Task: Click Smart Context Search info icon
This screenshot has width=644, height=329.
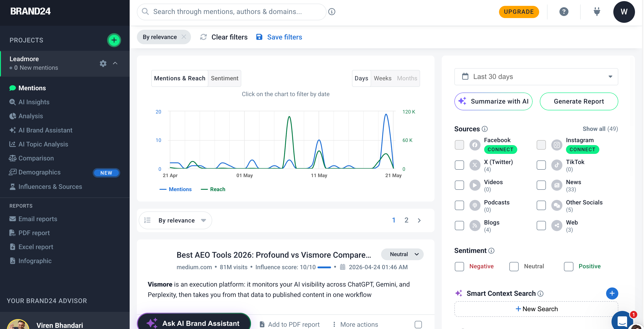Action: coord(540,294)
